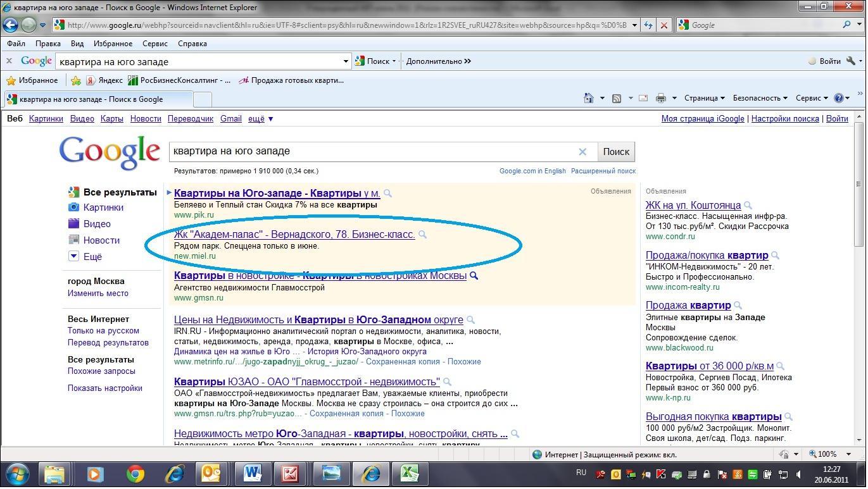
Task: Click Google Toolbar 'Поиск' button
Action: [374, 61]
